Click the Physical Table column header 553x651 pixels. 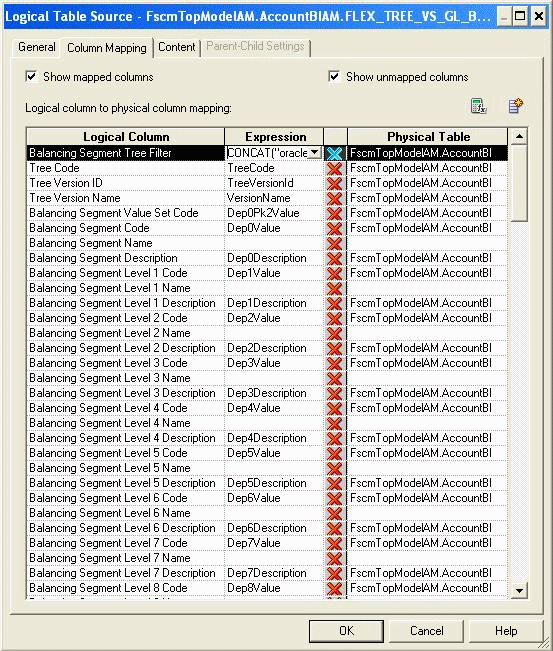pos(428,137)
